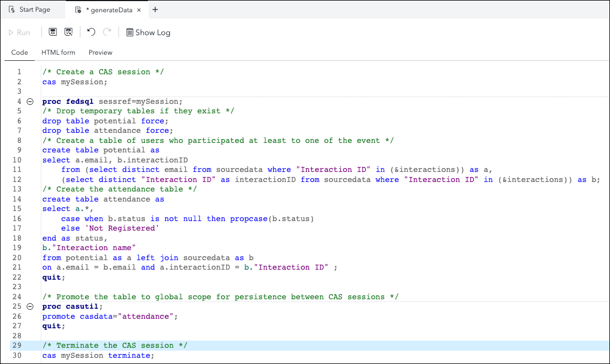Collapse the proc casutil code block
The image size is (610, 364).
click(x=30, y=306)
